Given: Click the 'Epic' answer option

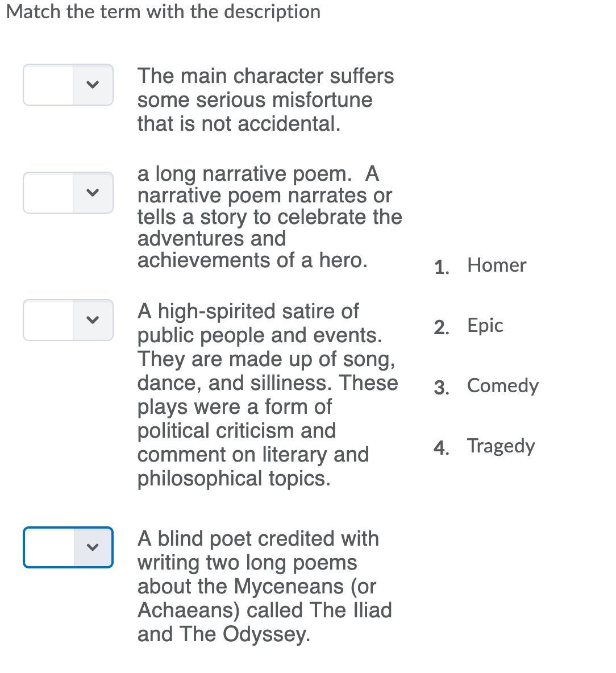Looking at the screenshot, I should [x=485, y=326].
